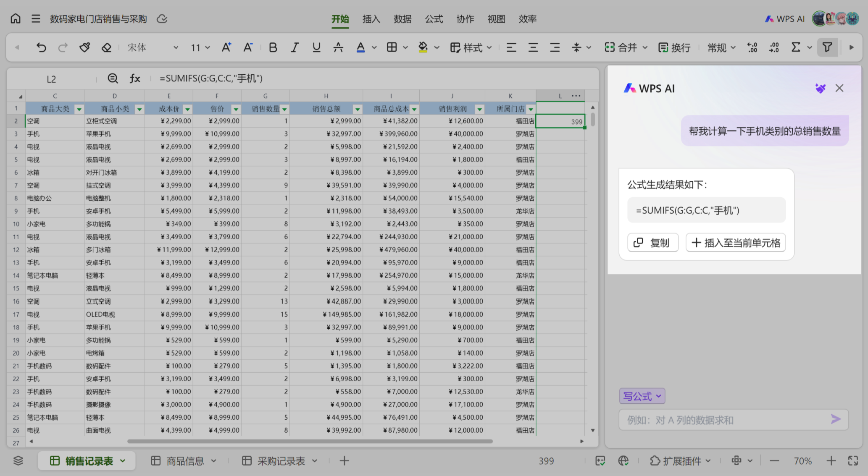Click the eraser clear-format icon
This screenshot has width=868, height=476.
click(x=106, y=47)
